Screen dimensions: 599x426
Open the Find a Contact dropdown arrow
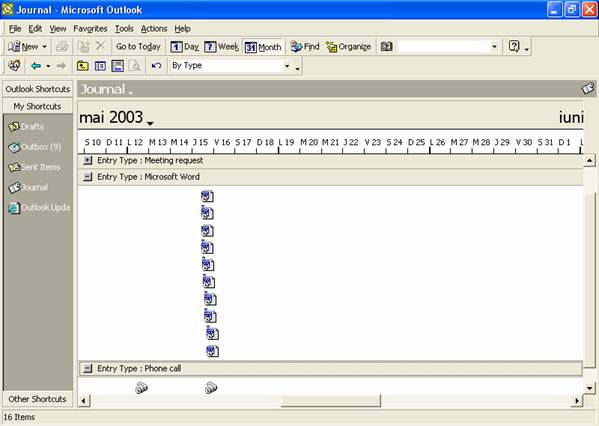point(494,47)
